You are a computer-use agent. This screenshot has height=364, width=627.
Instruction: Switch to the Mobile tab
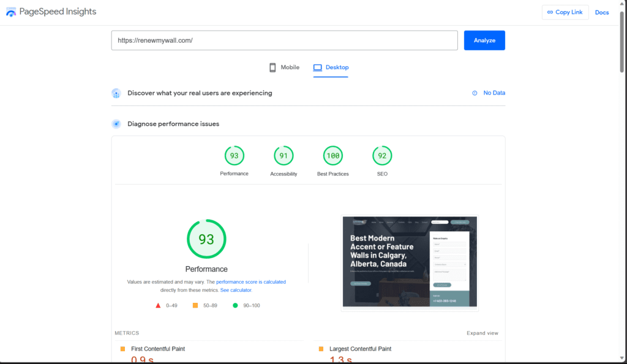click(x=284, y=67)
